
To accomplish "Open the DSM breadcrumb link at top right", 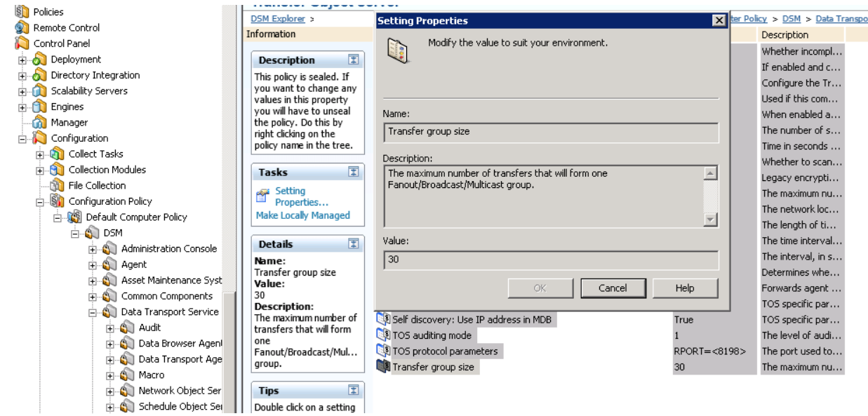I will coord(792,19).
